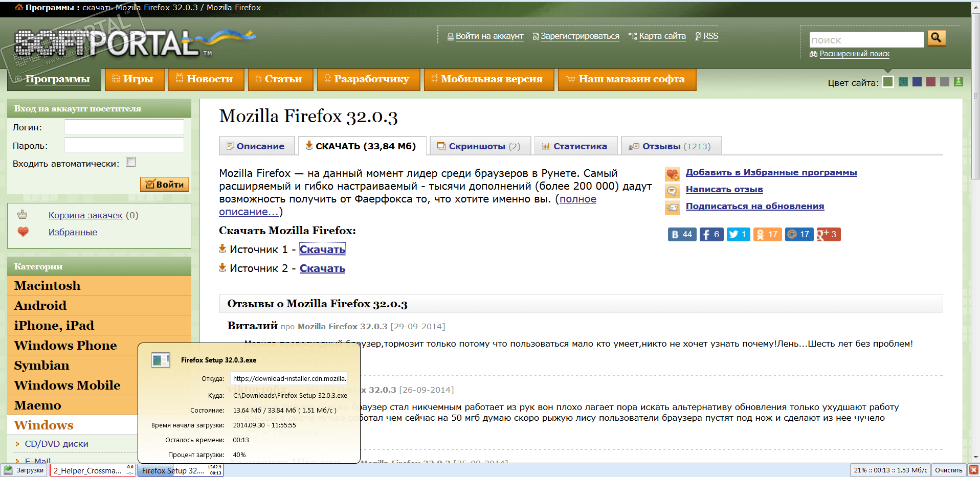Share the page on Twitter

[738, 234]
